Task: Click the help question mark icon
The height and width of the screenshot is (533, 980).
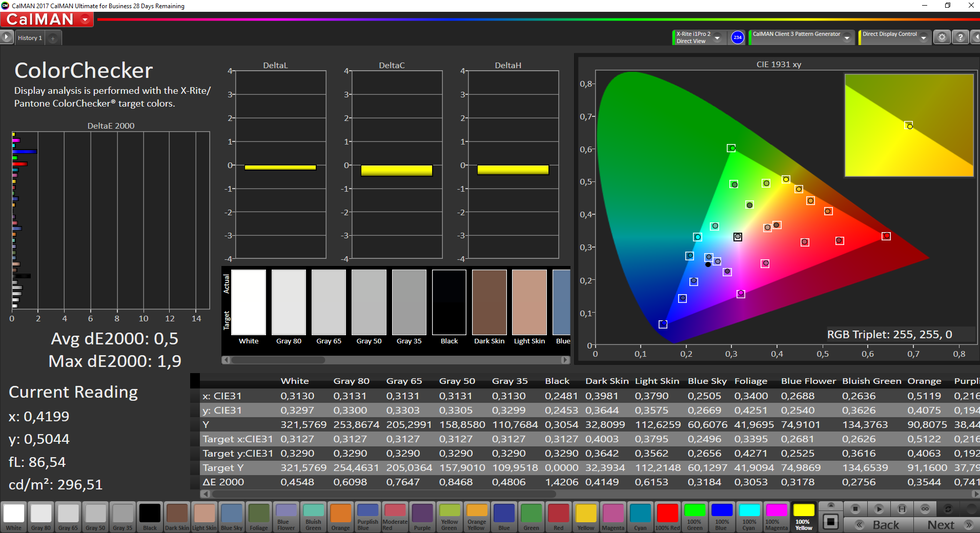Action: (x=960, y=37)
